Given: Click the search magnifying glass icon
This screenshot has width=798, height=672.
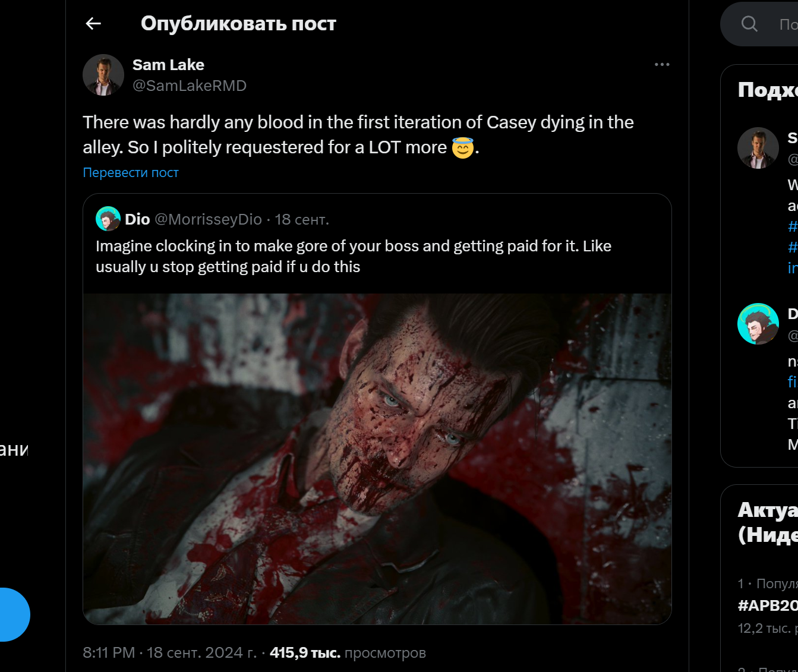Looking at the screenshot, I should (x=749, y=23).
